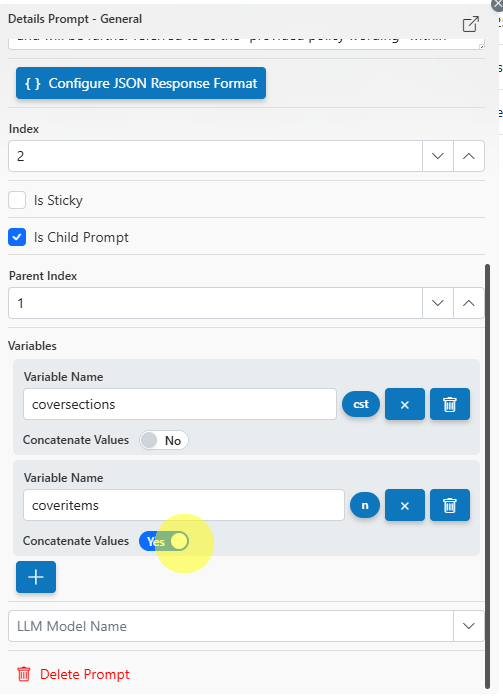The height and width of the screenshot is (698, 503).
Task: Click the cst badge beside coversections
Action: pyautogui.click(x=361, y=404)
